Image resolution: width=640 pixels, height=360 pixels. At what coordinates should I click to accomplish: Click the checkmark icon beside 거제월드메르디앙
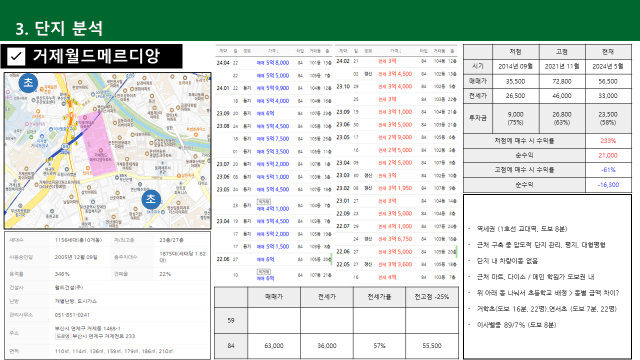pos(16,56)
